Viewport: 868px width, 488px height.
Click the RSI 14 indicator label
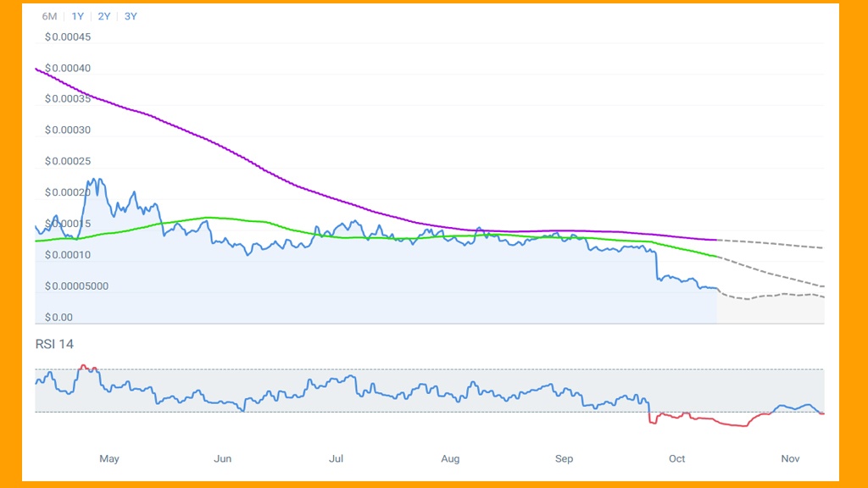[x=54, y=344]
